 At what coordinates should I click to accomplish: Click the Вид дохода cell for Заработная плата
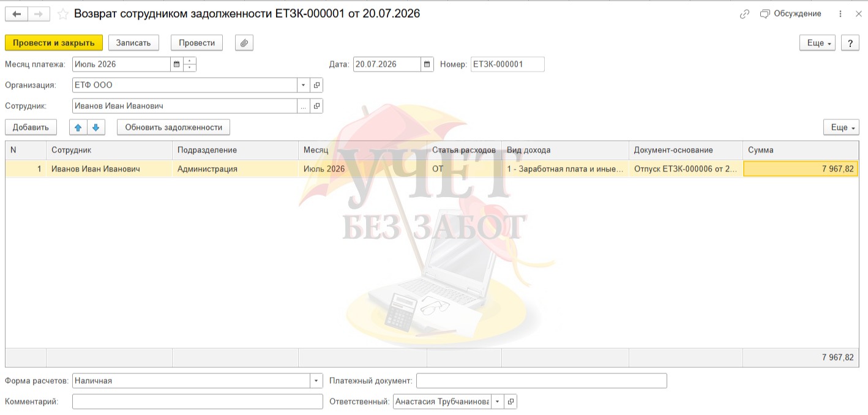tap(565, 169)
